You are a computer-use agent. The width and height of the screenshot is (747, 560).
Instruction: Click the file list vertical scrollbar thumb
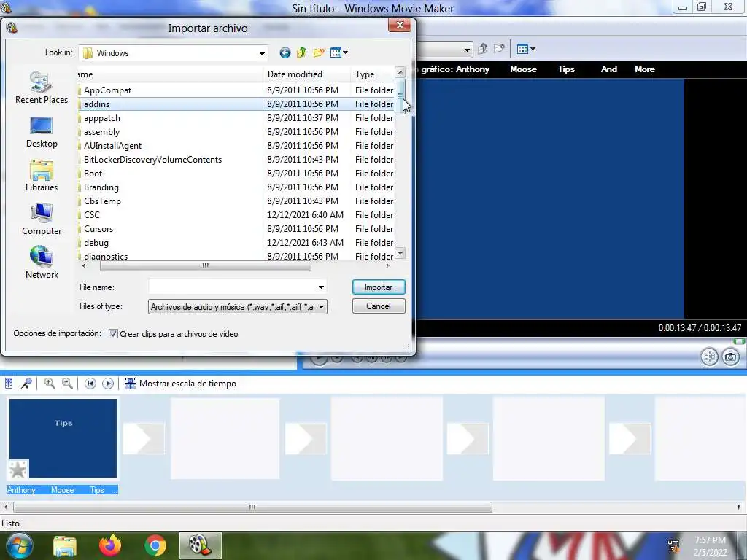click(x=400, y=96)
